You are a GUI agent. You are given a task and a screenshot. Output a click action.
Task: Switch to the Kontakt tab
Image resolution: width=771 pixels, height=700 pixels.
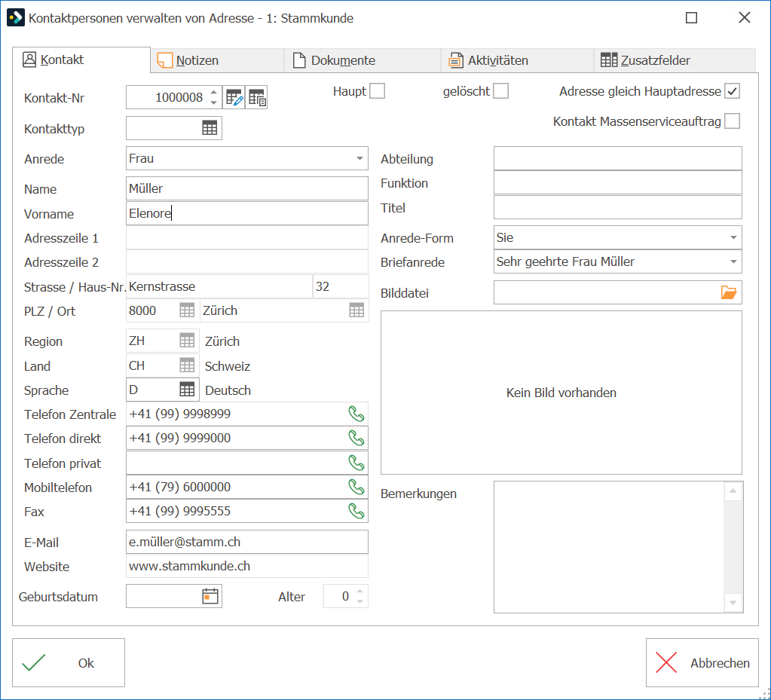tap(81, 60)
